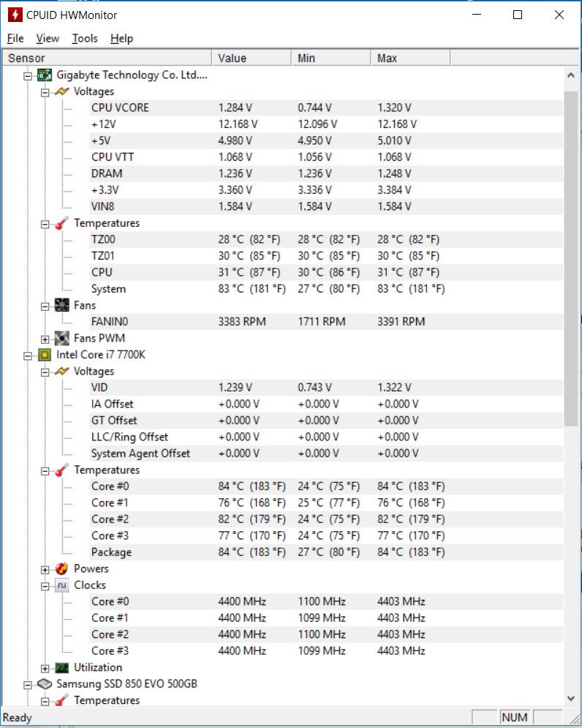582x728 pixels.
Task: Select the TZ00 temperature row
Action: 326,239
